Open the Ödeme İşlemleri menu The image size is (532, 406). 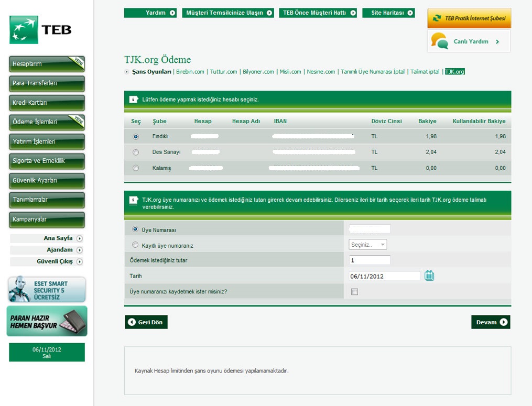[47, 122]
